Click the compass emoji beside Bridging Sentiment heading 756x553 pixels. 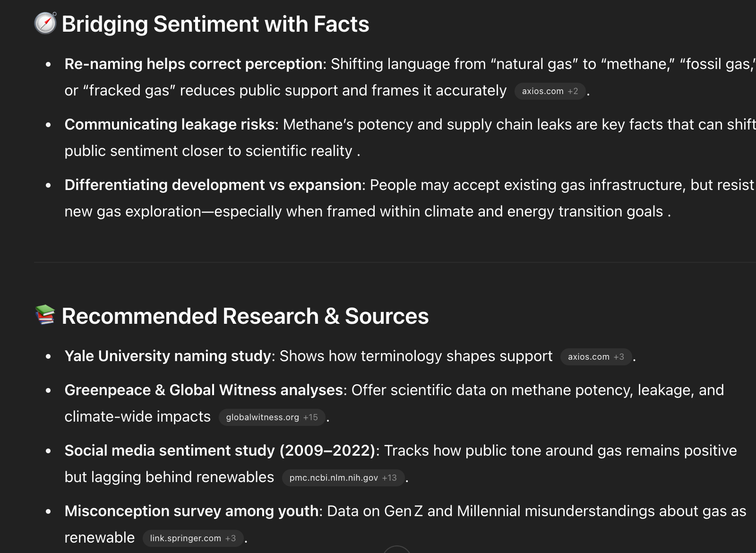pos(45,23)
